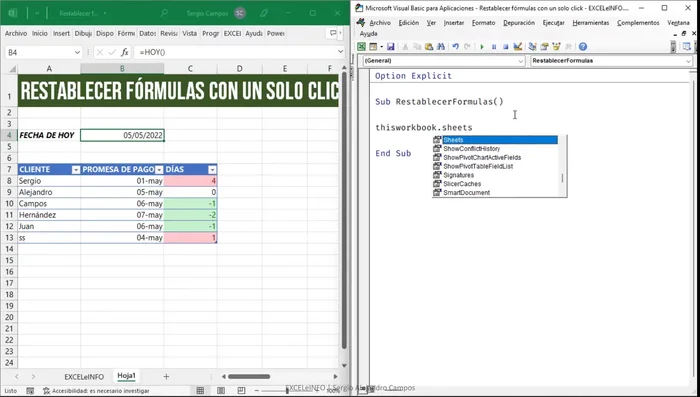The height and width of the screenshot is (397, 700).
Task: Switch to the EXCELeINFO sheet tab
Action: coord(84,376)
